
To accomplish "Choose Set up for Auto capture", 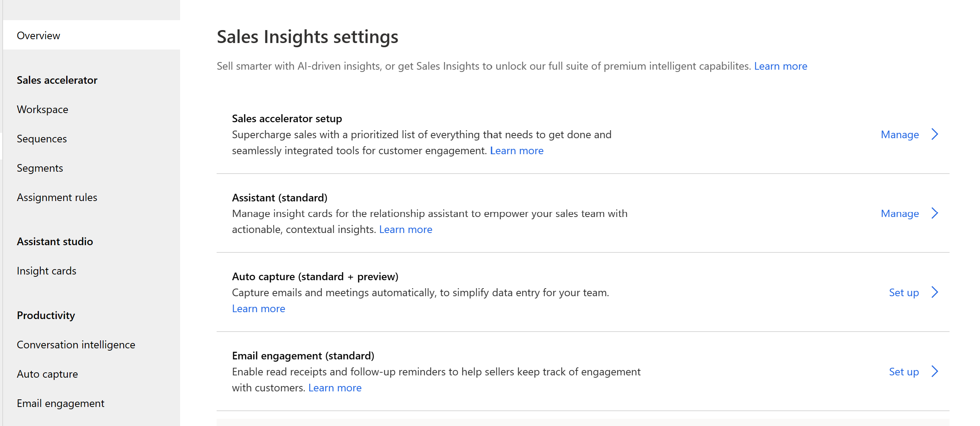I will pyautogui.click(x=904, y=292).
